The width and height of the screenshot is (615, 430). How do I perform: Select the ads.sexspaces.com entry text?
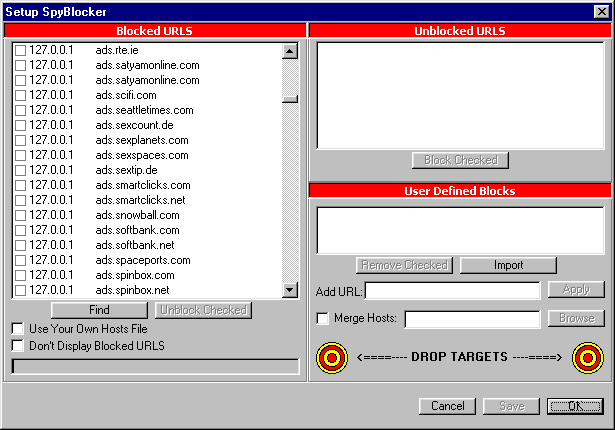(142, 155)
